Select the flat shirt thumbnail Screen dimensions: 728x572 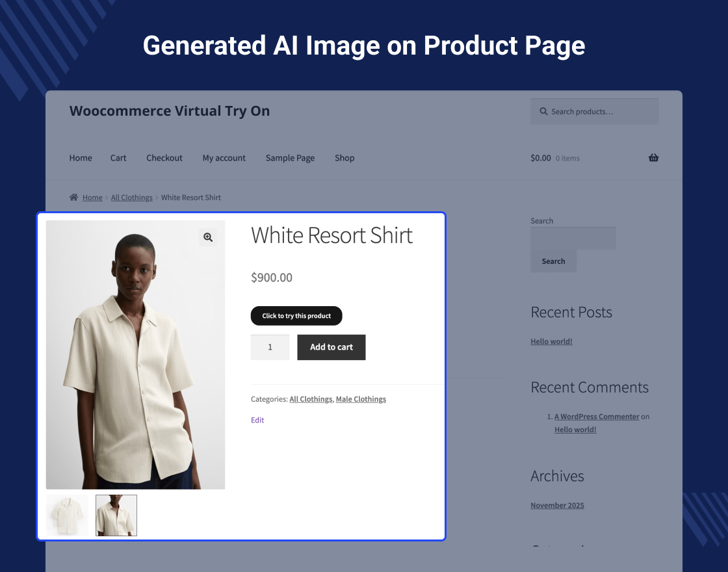pos(68,515)
